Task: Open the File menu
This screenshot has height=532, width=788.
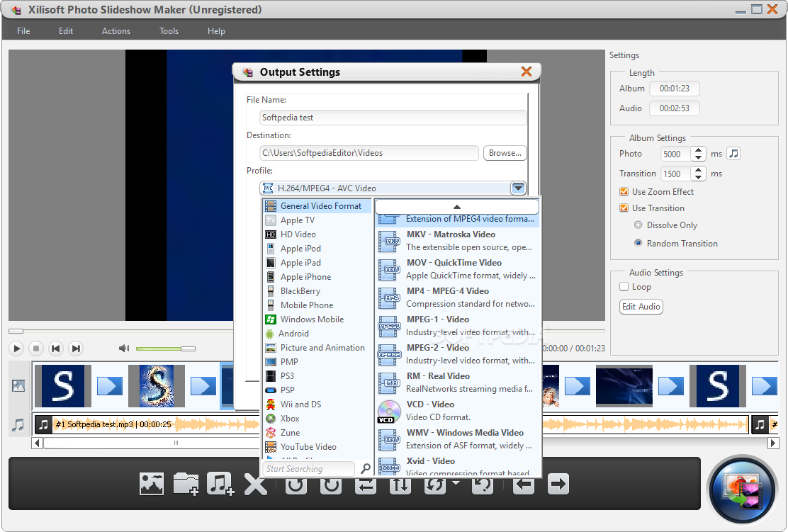Action: [23, 31]
